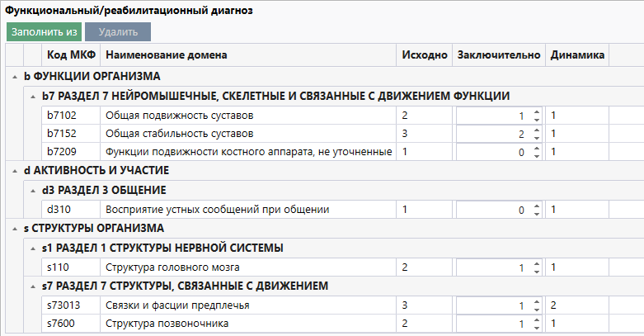
Task: Collapse the s7 РАЗДЕЛ 7 subgroup
Action: 33,286
